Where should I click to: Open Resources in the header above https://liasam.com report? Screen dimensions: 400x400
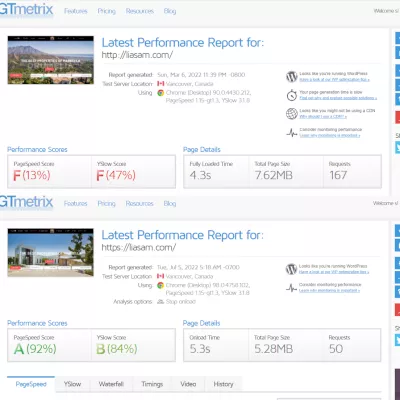(x=139, y=203)
